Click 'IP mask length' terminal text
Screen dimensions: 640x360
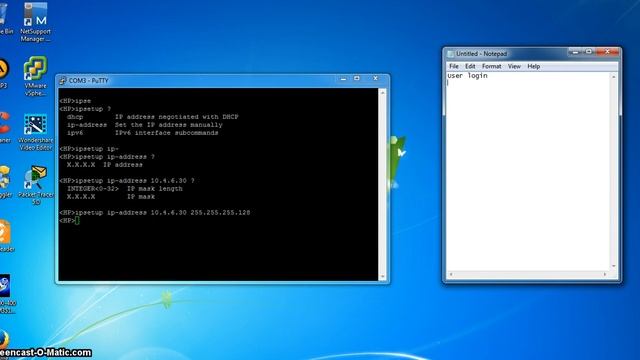pos(155,189)
